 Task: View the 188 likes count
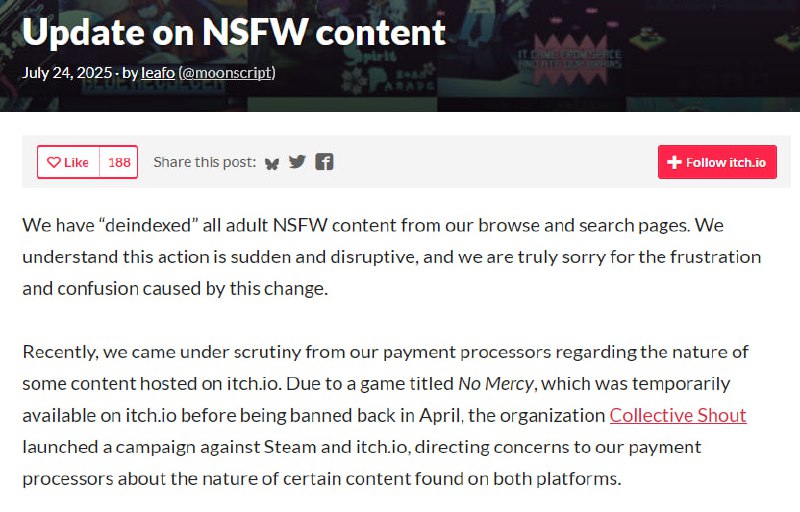pos(119,163)
